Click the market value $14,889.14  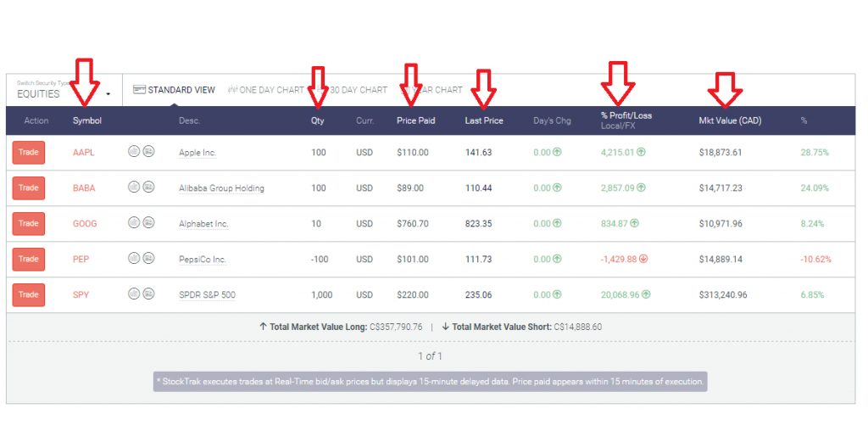pos(721,260)
